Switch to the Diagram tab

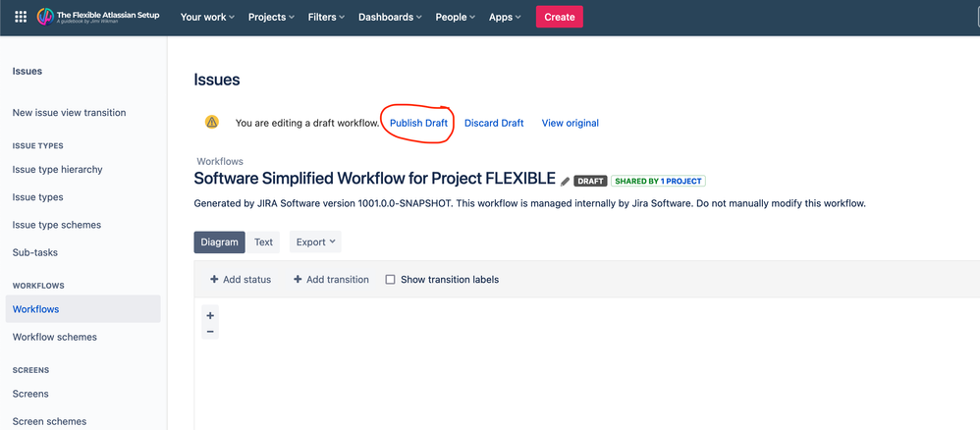[219, 242]
